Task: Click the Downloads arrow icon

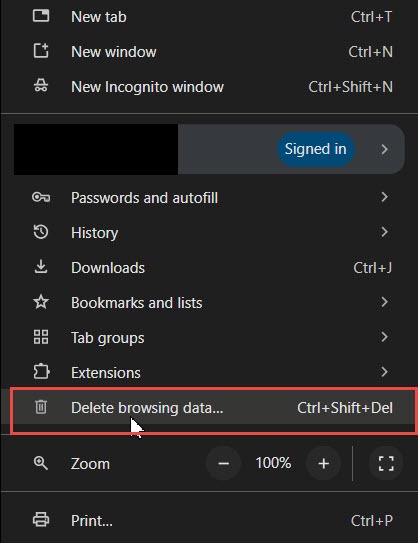Action: pyautogui.click(x=41, y=267)
